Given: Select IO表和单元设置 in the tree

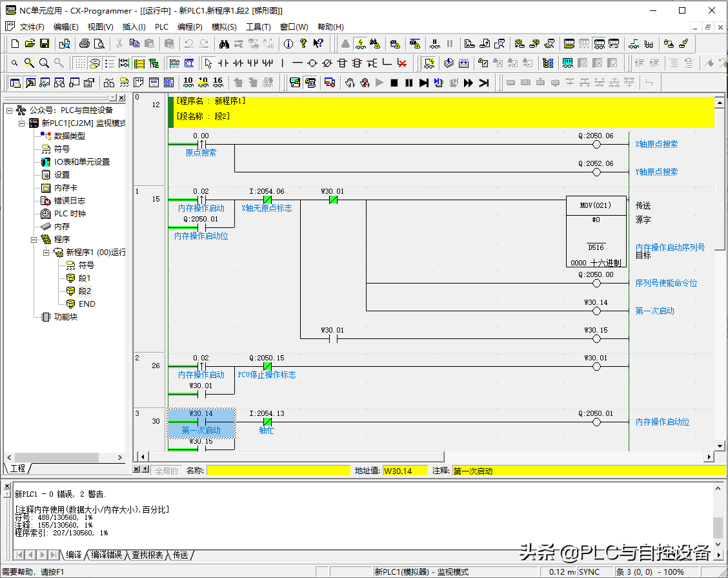Looking at the screenshot, I should pyautogui.click(x=81, y=162).
